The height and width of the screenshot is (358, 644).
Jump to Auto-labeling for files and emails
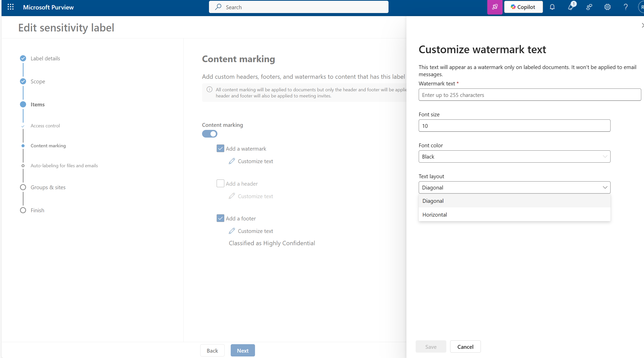(64, 165)
